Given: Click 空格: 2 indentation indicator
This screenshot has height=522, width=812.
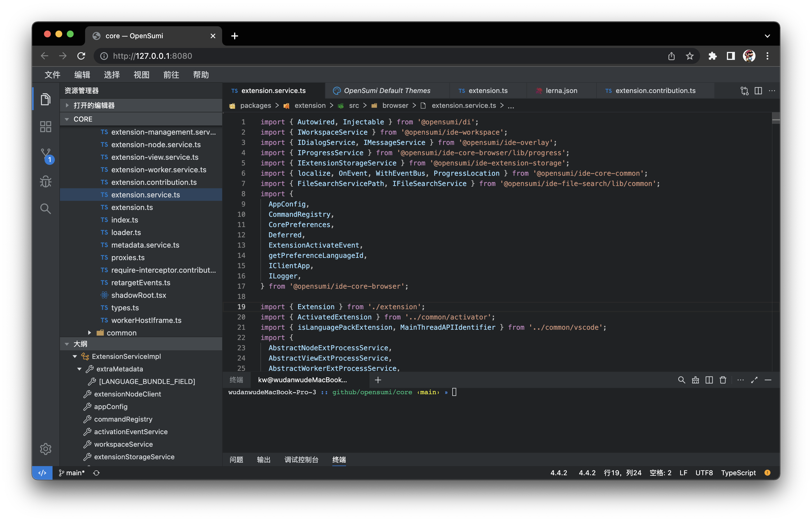Looking at the screenshot, I should (660, 473).
